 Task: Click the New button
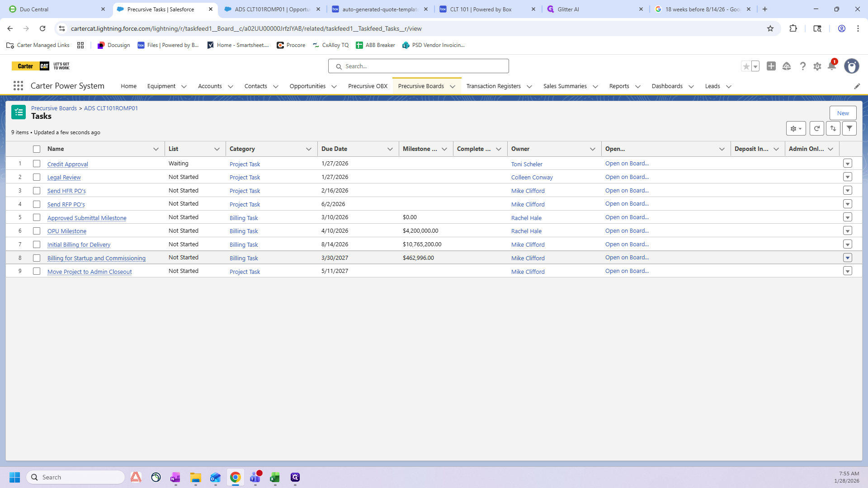(x=843, y=113)
